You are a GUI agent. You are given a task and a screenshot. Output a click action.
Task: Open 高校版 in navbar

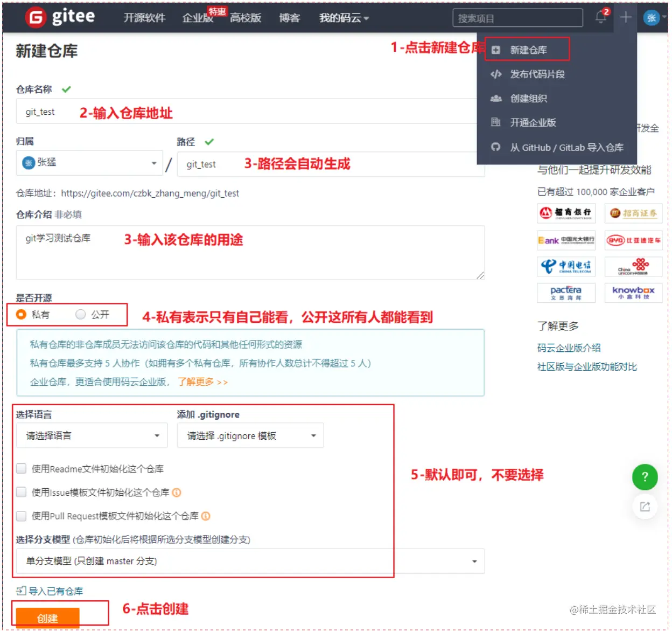point(246,18)
